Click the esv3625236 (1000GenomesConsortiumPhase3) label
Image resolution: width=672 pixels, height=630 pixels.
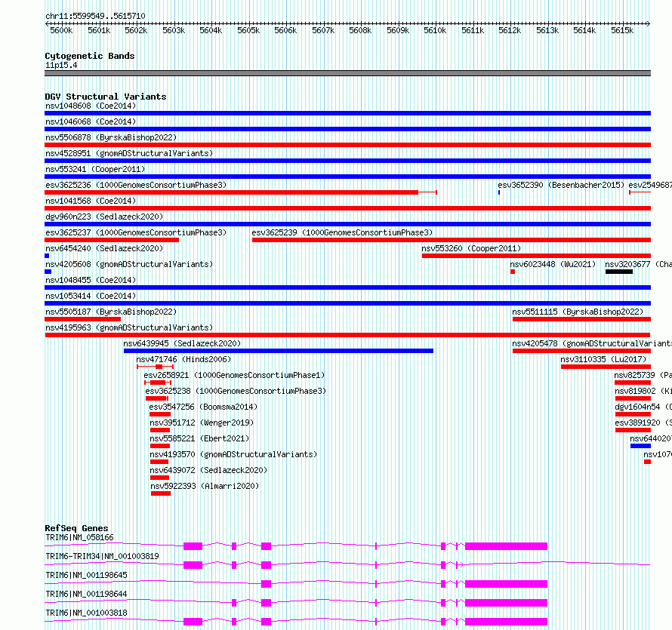(x=136, y=185)
